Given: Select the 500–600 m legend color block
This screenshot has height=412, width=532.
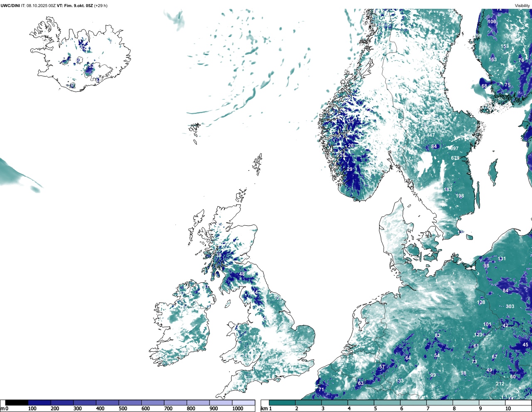Looking at the screenshot, I should [130, 403].
